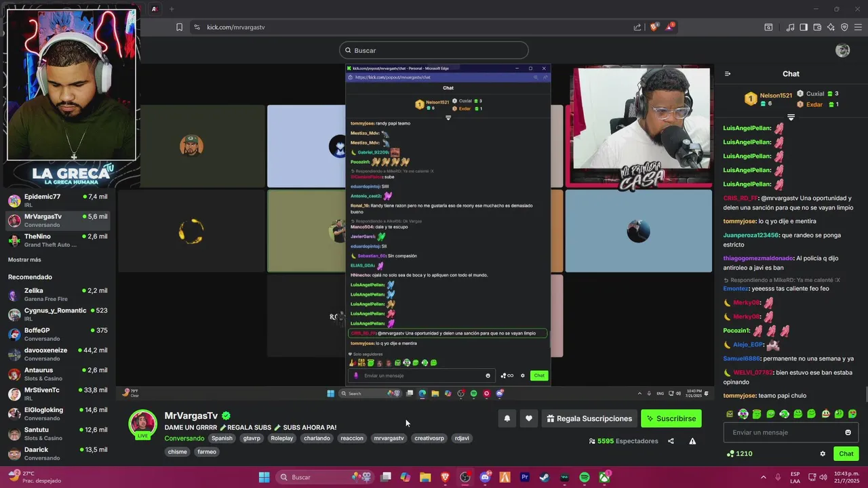Open the Epidemic77 channel in sidebar
The image size is (868, 488).
(x=58, y=201)
